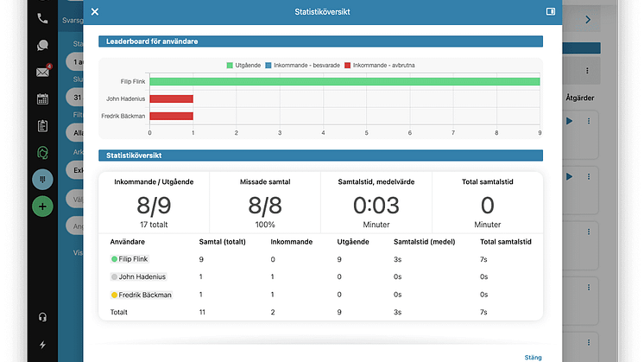Open the three-dot menu beside the second play button
The image size is (644, 362).
[589, 176]
